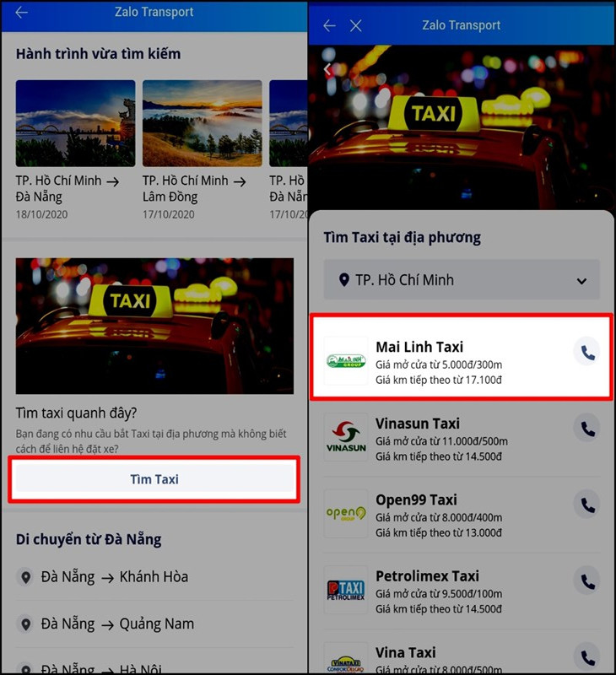Open the Vinasun Taxi listing
This screenshot has width=616, height=675.
click(462, 439)
